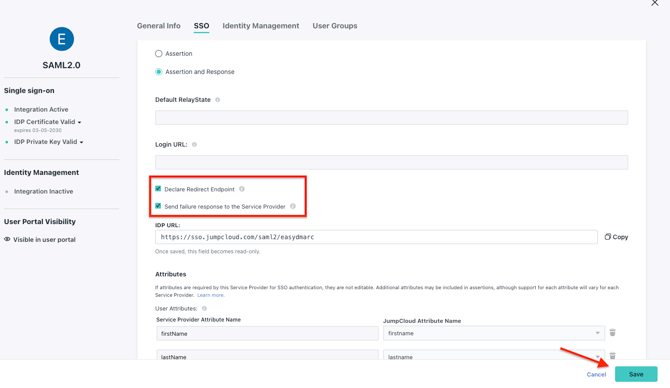This screenshot has width=670, height=388.
Task: Toggle the Declare Redirect Endpoint checkbox
Action: (158, 188)
